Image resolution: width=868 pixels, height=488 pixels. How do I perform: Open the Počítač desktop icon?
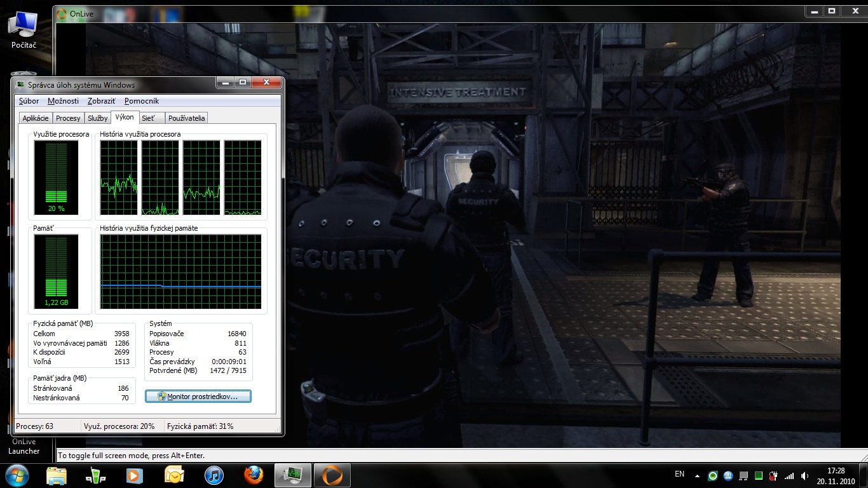coord(24,30)
